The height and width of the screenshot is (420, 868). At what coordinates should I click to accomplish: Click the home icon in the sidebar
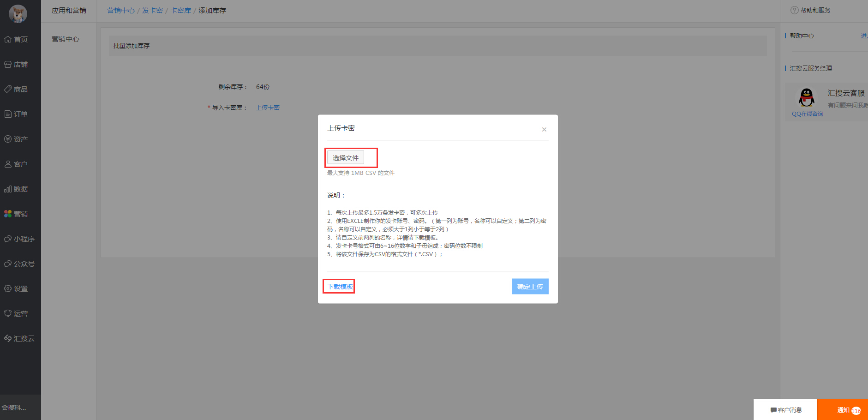click(8, 40)
